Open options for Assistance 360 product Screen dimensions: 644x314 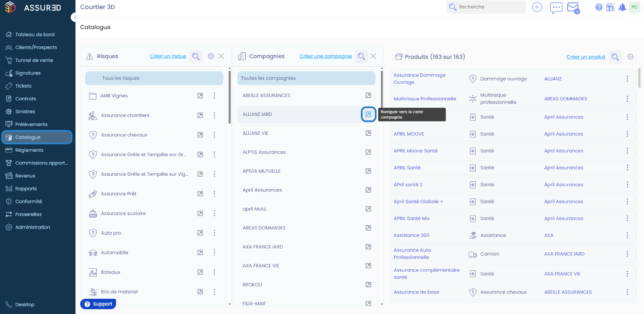pos(627,235)
